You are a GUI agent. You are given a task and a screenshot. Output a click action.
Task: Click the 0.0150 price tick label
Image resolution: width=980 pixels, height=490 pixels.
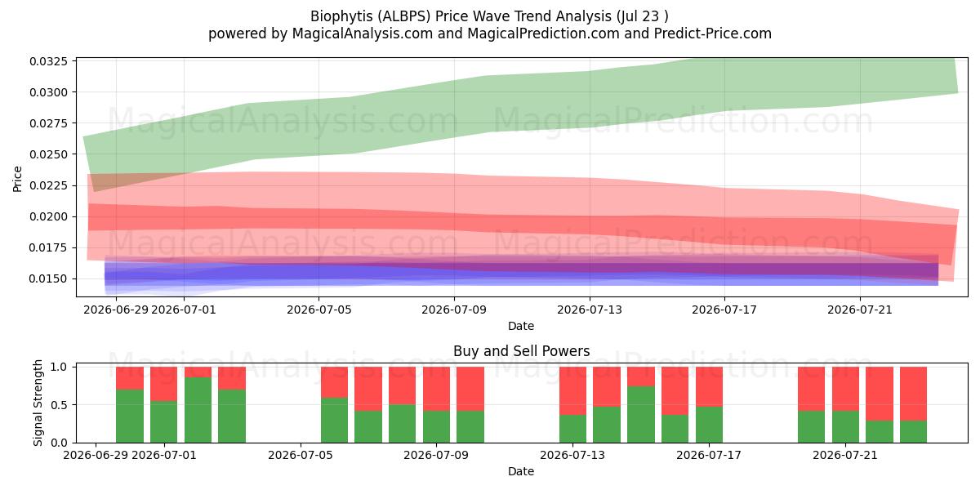[x=51, y=278]
